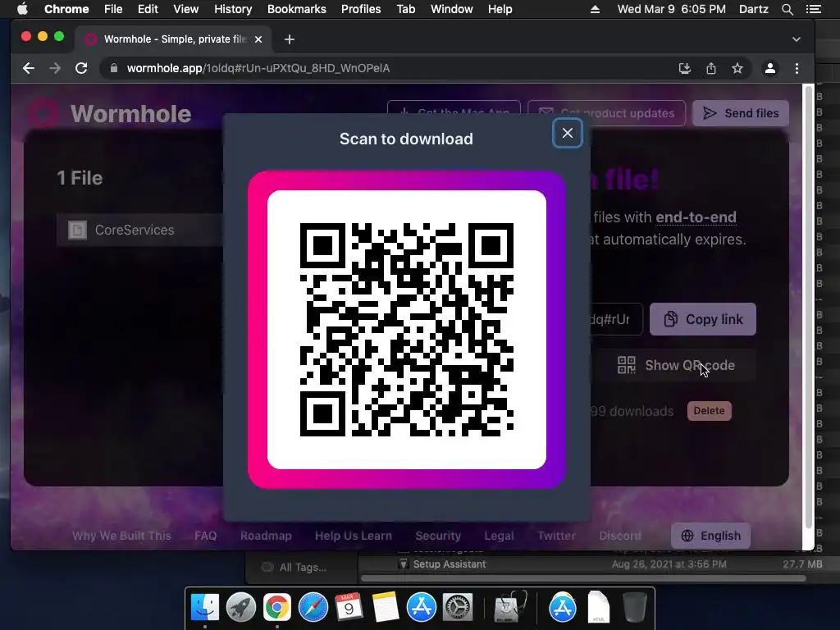Image resolution: width=840 pixels, height=630 pixels.
Task: Open System Preferences from the Dock
Action: point(457,608)
